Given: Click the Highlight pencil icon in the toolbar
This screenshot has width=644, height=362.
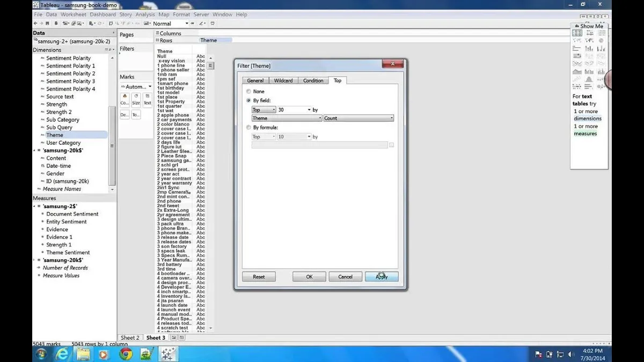Looking at the screenshot, I should pos(201,24).
